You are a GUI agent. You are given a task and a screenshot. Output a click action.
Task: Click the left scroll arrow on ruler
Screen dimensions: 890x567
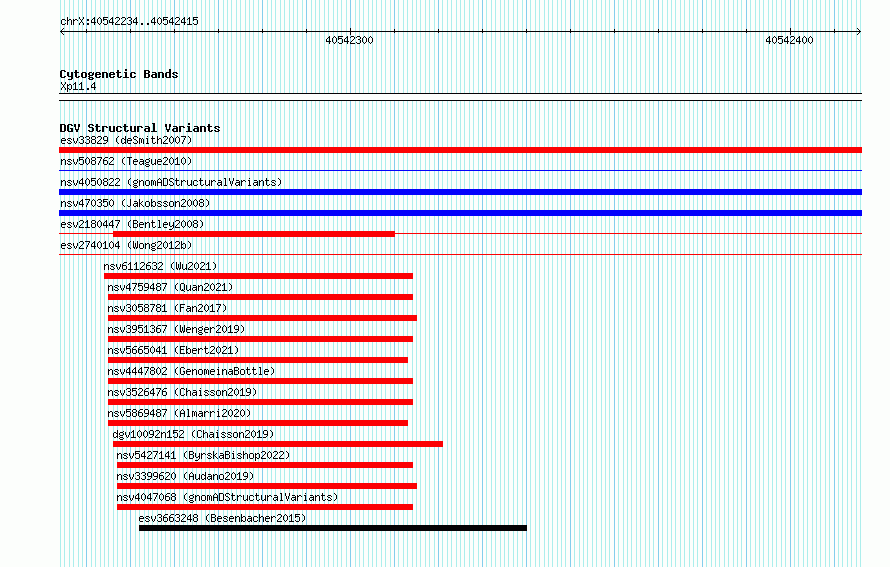[x=62, y=32]
